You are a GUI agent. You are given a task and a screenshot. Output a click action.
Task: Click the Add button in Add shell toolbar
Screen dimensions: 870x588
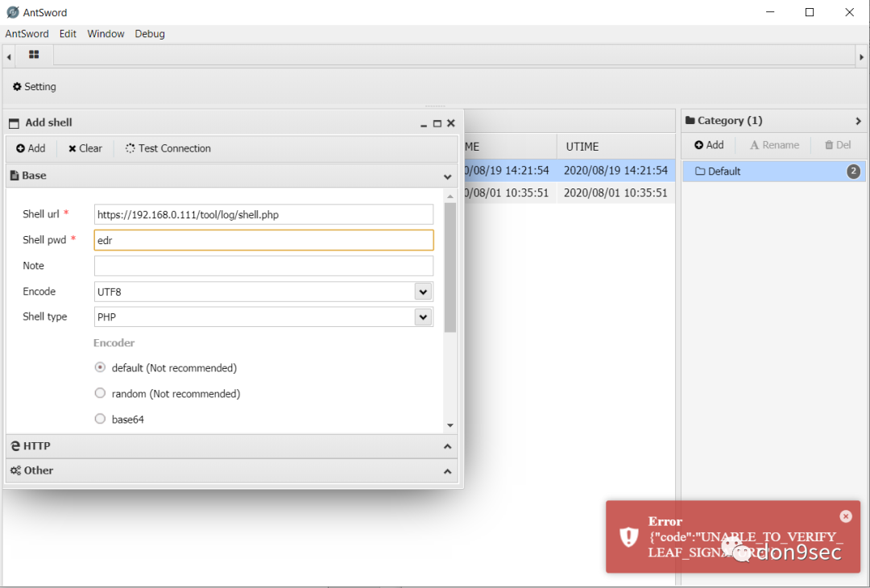31,148
